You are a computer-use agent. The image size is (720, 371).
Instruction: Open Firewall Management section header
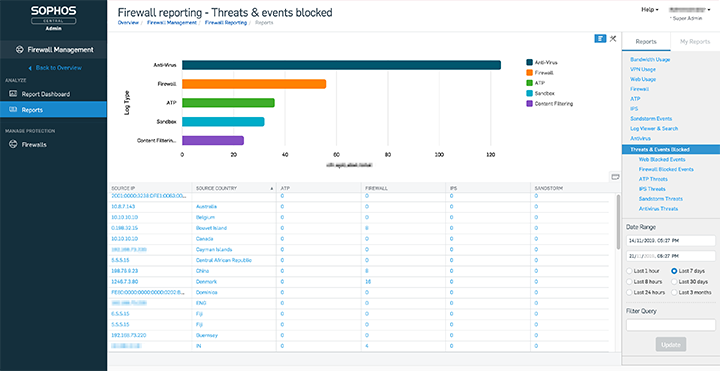(53, 50)
